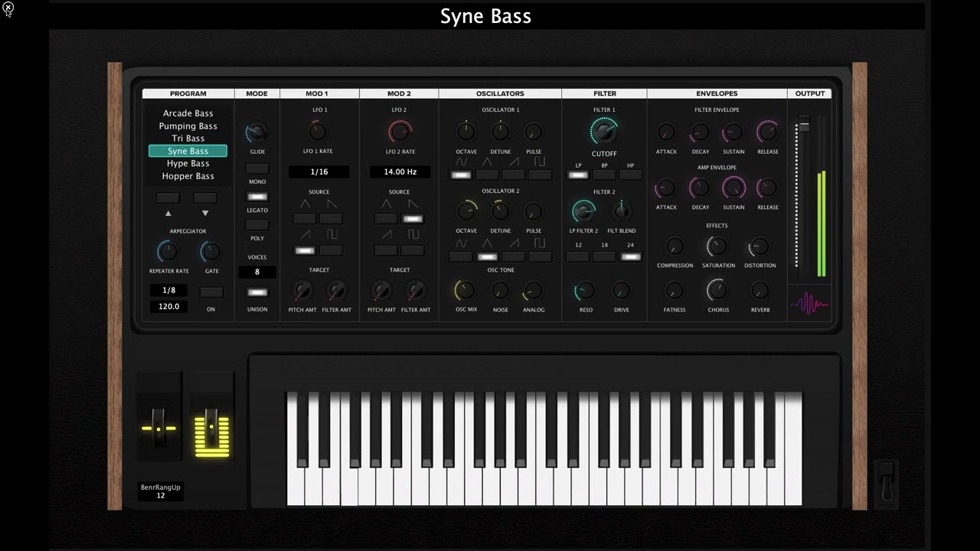
Task: Turn the arpeggiator ON
Action: (211, 292)
